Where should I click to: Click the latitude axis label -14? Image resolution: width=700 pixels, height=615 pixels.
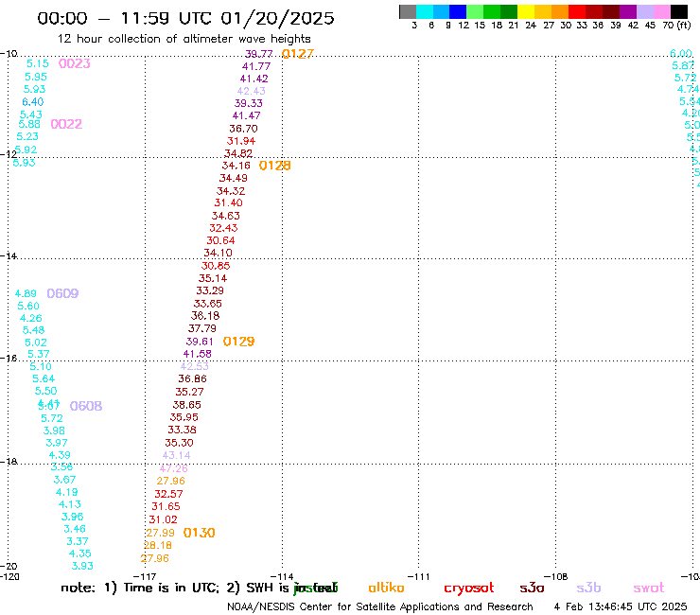pyautogui.click(x=9, y=255)
